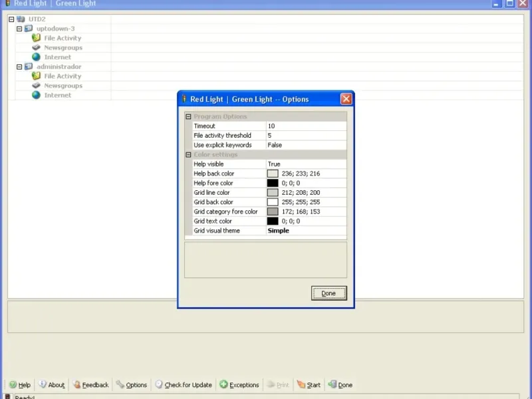
Task: Click the Grid line color swatch
Action: pyautogui.click(x=273, y=192)
